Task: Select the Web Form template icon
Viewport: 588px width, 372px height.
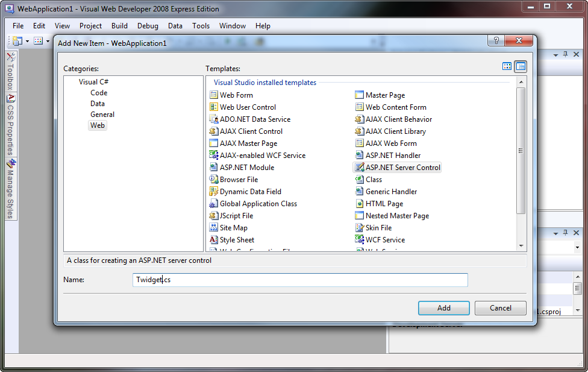Action: tap(214, 95)
